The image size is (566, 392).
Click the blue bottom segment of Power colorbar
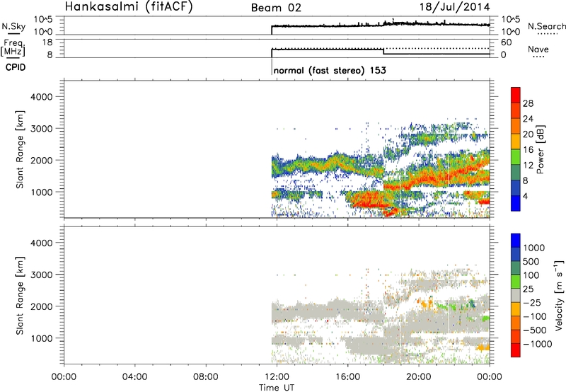click(516, 203)
